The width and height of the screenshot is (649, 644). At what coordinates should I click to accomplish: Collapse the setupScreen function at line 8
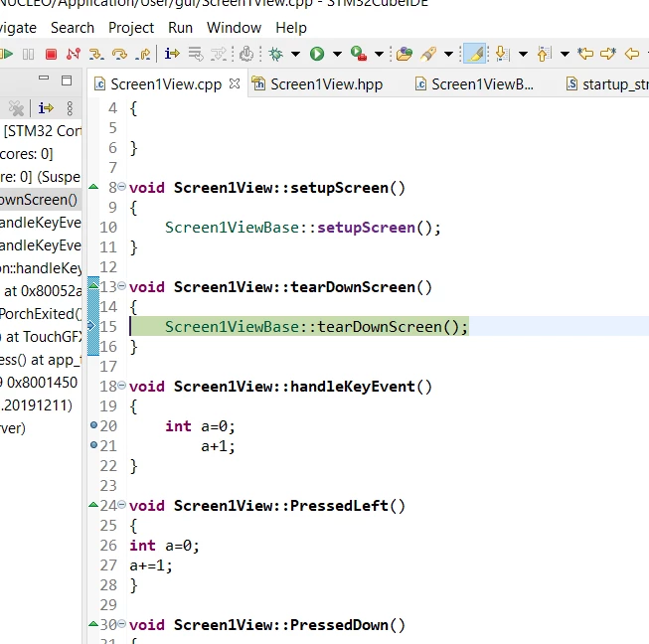click(121, 187)
